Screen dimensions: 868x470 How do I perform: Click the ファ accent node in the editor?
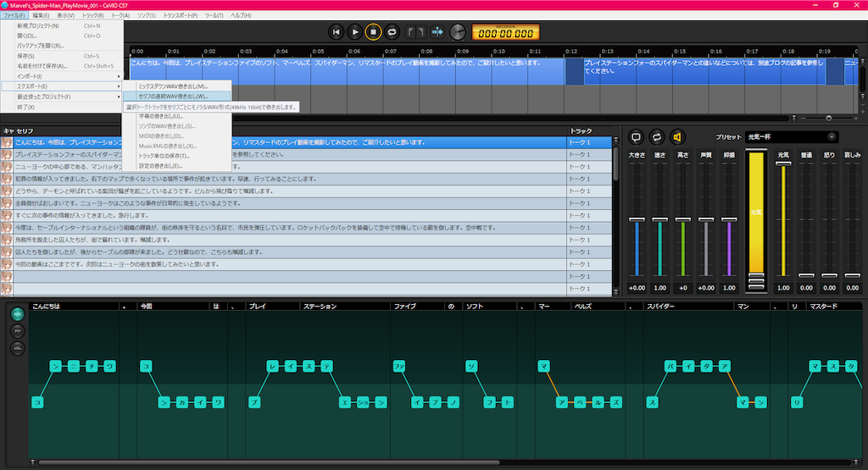coord(399,366)
